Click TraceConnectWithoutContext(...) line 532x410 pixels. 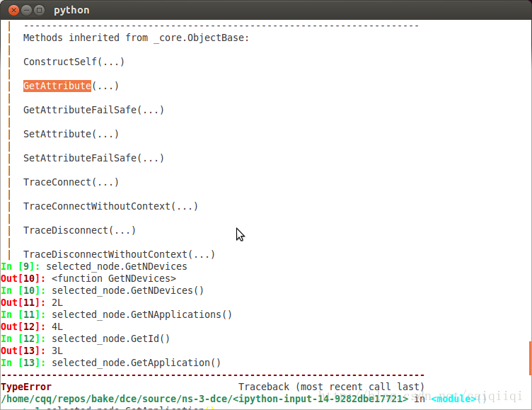click(110, 207)
